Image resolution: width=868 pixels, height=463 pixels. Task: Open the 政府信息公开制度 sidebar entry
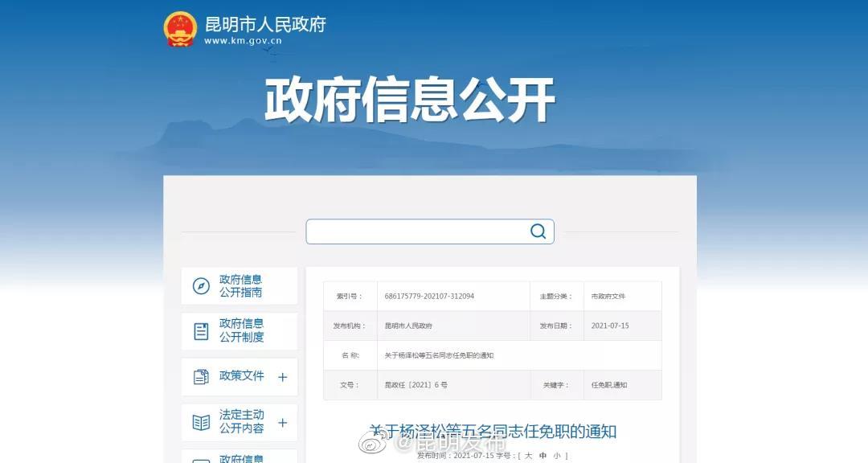243,330
